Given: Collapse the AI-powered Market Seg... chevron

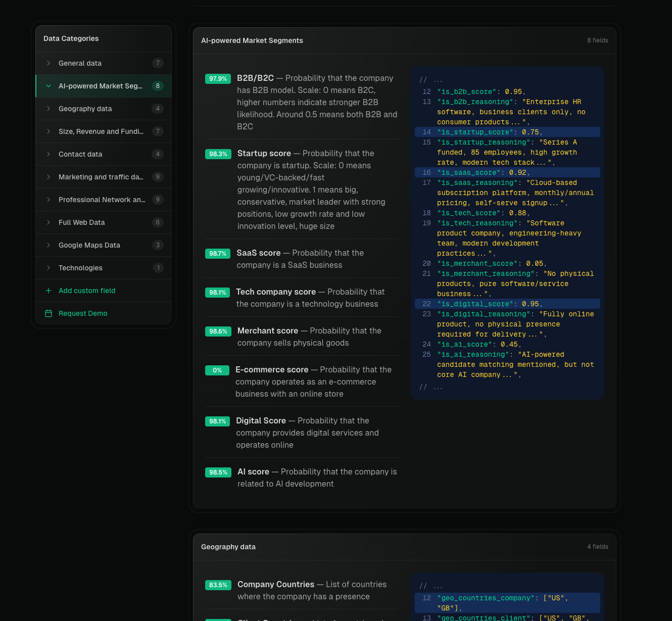Looking at the screenshot, I should pos(49,86).
